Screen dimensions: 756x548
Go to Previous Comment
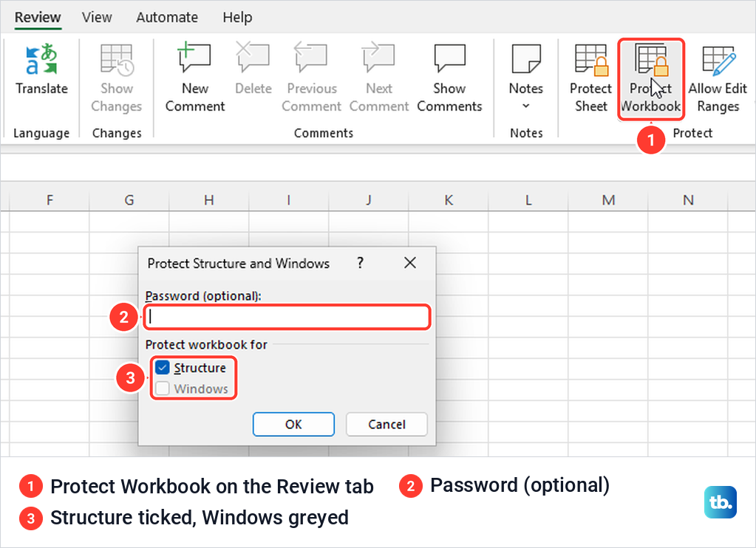point(311,78)
